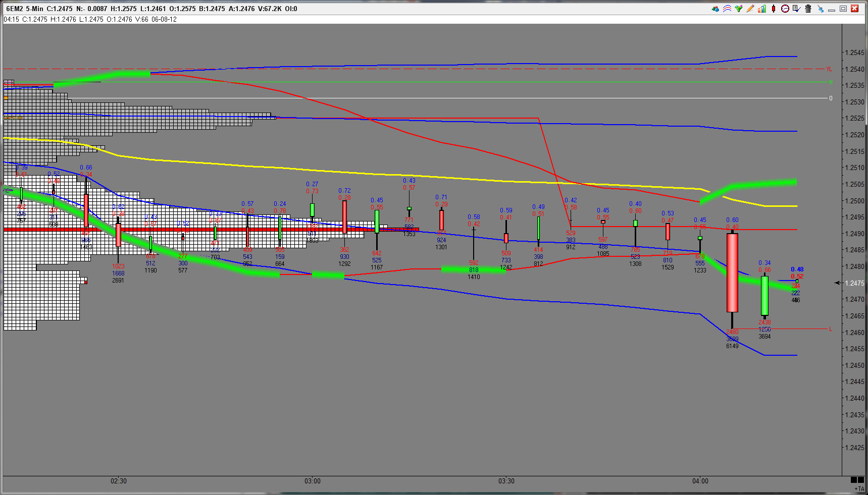868x495 pixels.
Task: Select the pencil drawing tool
Action: [750, 9]
